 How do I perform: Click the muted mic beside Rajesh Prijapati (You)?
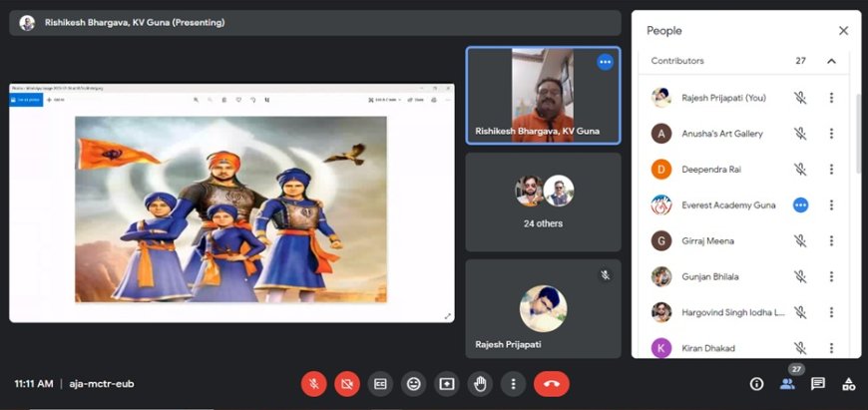click(x=800, y=98)
